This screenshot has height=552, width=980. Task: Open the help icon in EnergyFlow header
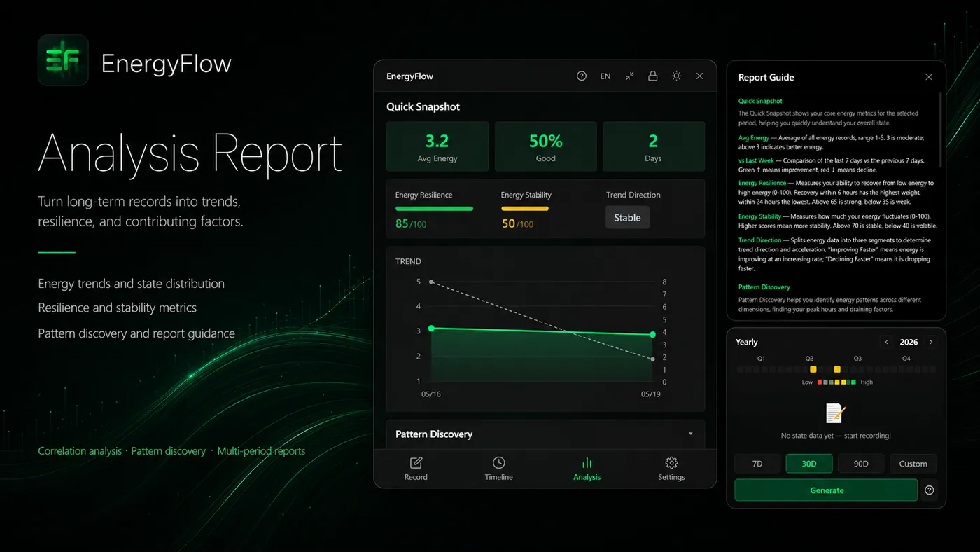582,76
